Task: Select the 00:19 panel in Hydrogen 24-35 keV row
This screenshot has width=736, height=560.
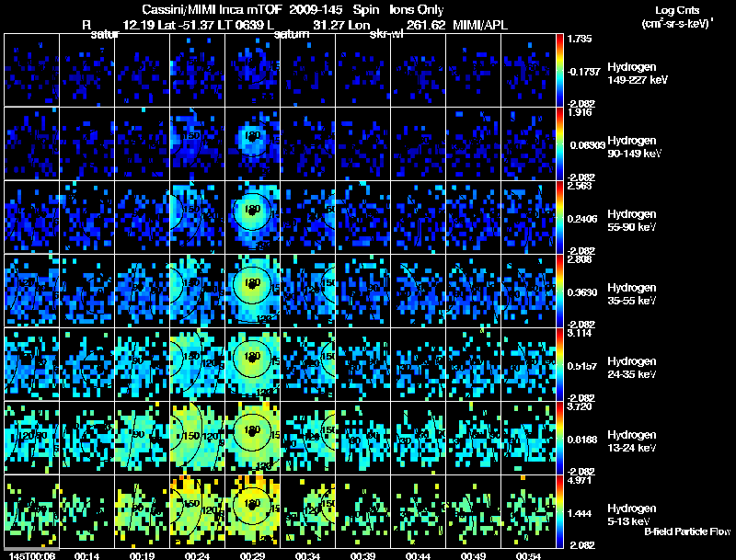Action: pos(142,364)
